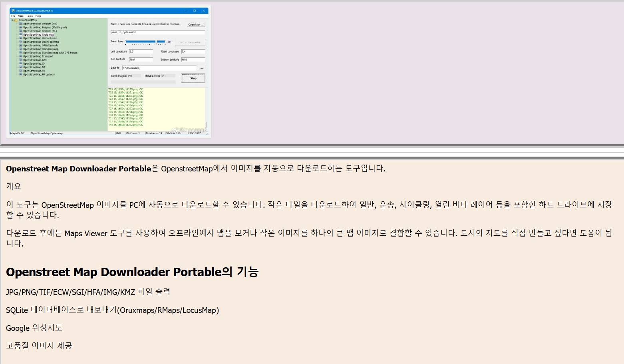Viewport: 624px width, 364px height.
Task: Click the line 'JPG/PNG/TIF/ECW/SGI/HFA/IMG/KMZ 파일 출력'
Action: click(x=88, y=292)
